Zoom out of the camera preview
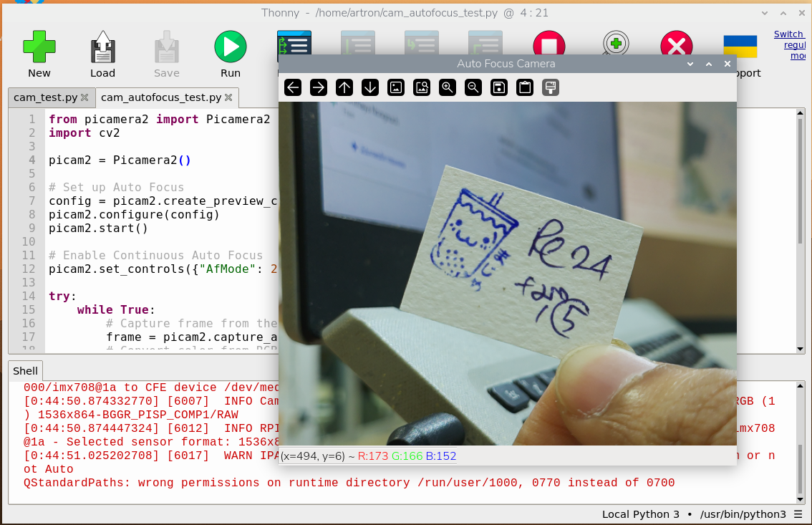The image size is (812, 525). pyautogui.click(x=473, y=87)
